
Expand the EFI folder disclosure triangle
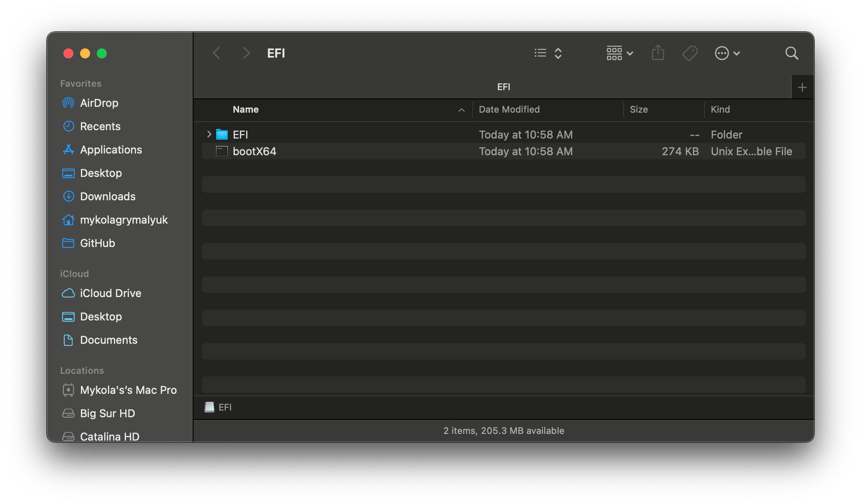click(209, 133)
